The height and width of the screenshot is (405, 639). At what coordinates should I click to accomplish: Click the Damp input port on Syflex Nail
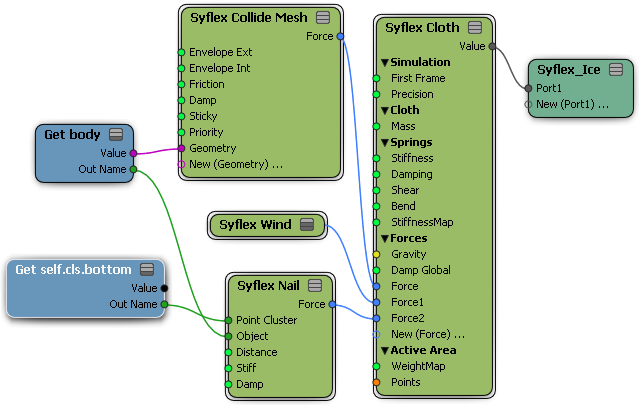(229, 384)
